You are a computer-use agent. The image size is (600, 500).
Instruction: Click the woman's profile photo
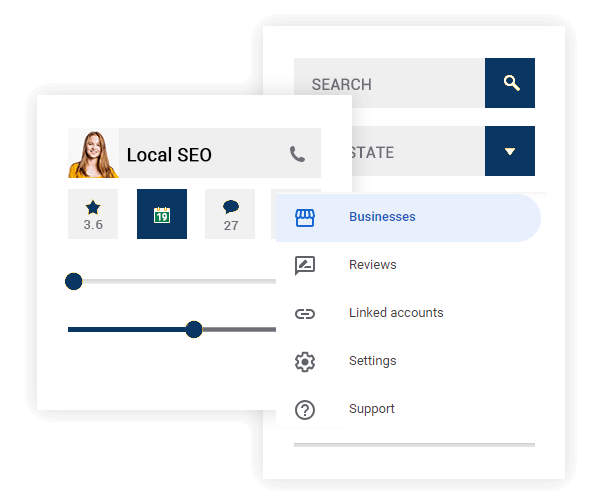(93, 153)
